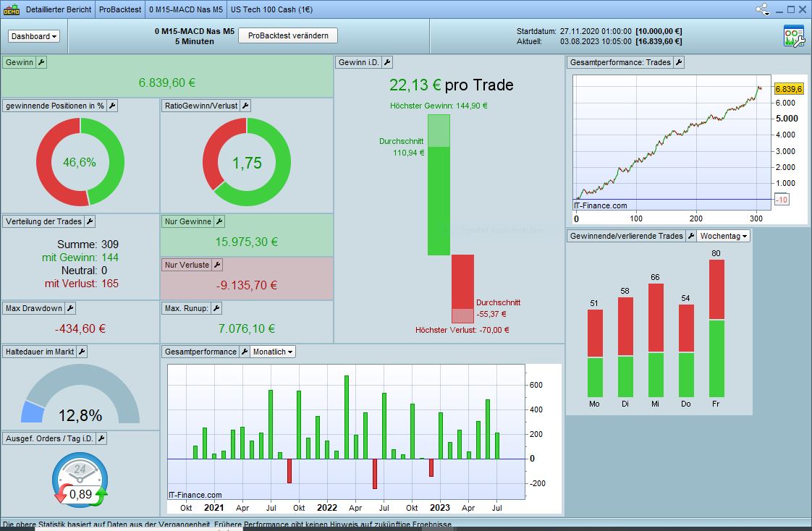Click the share icon in title bar
Viewport: 812px width, 531px height.
(761, 9)
